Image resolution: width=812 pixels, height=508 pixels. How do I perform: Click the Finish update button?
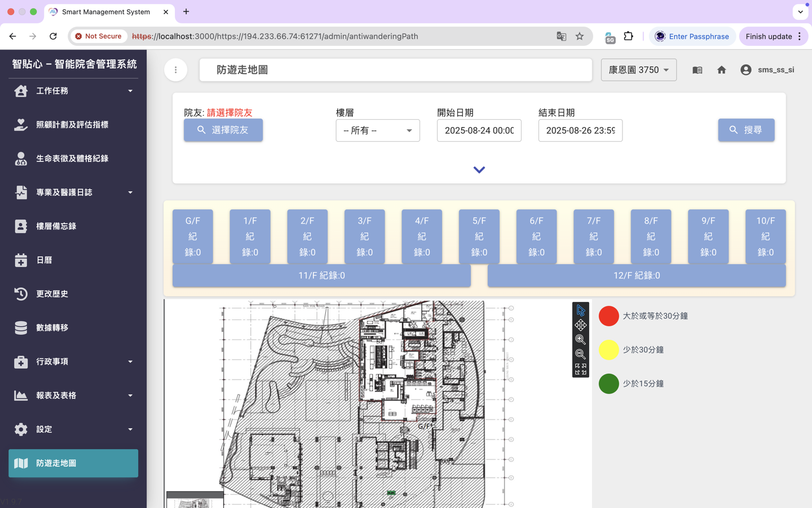(x=773, y=36)
